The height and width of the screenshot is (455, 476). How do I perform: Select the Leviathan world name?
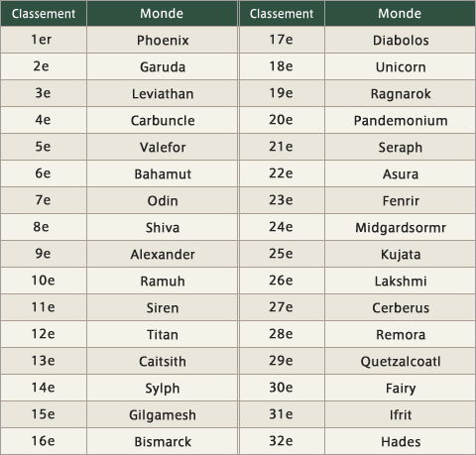tap(163, 93)
